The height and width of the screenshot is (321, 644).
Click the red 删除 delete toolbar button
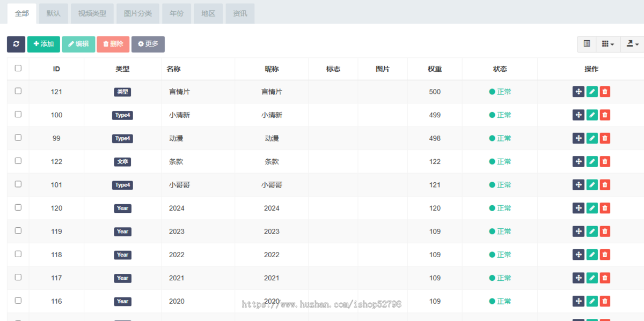point(113,44)
